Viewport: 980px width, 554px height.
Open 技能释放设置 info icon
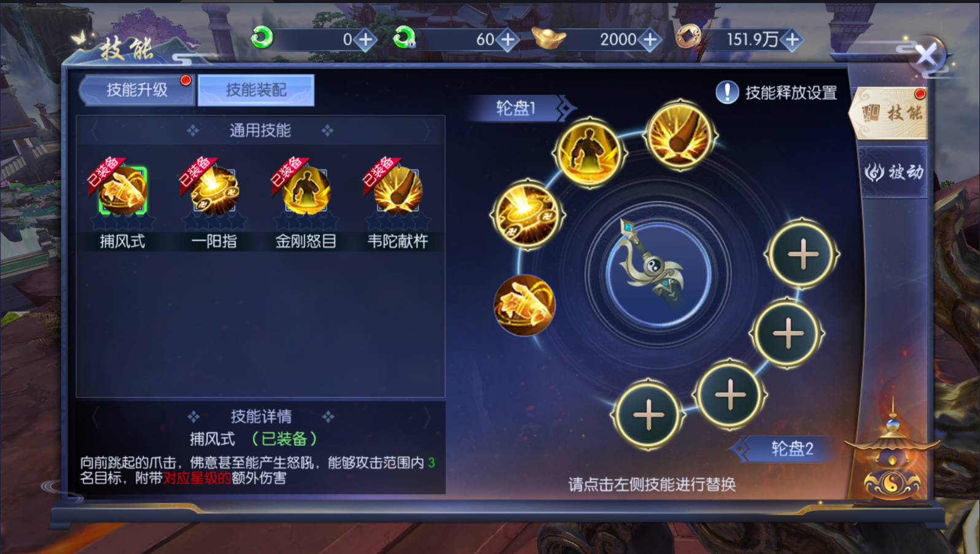[x=727, y=93]
